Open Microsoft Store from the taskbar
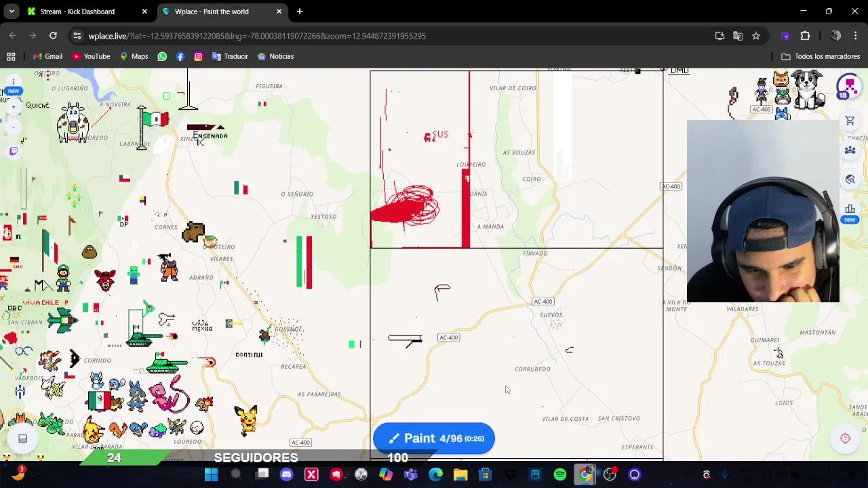The image size is (868, 488). click(x=485, y=474)
